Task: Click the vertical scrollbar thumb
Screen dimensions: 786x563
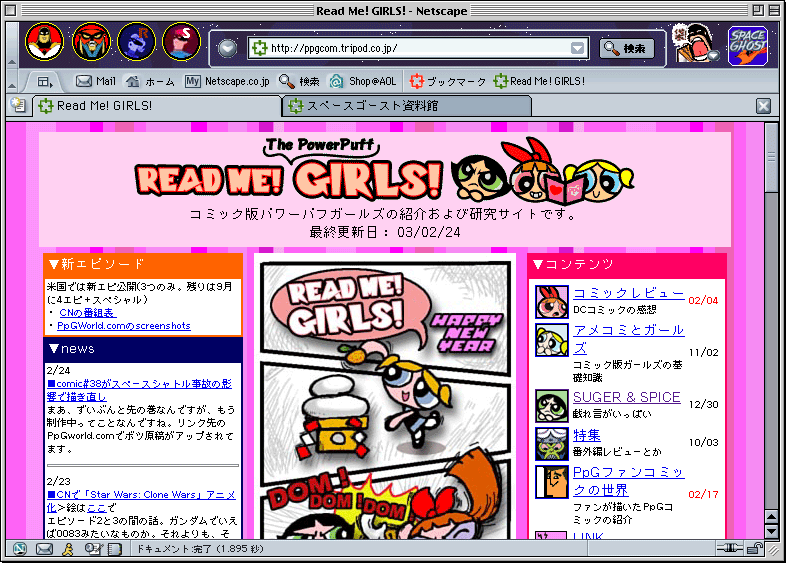Action: click(771, 157)
